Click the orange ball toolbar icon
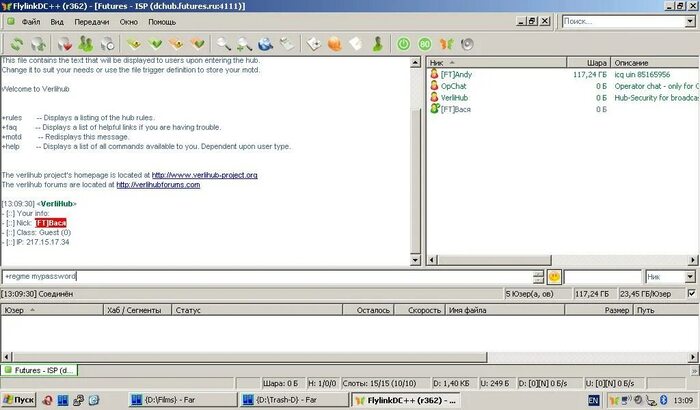Image resolution: width=700 pixels, height=410 pixels. (x=335, y=43)
